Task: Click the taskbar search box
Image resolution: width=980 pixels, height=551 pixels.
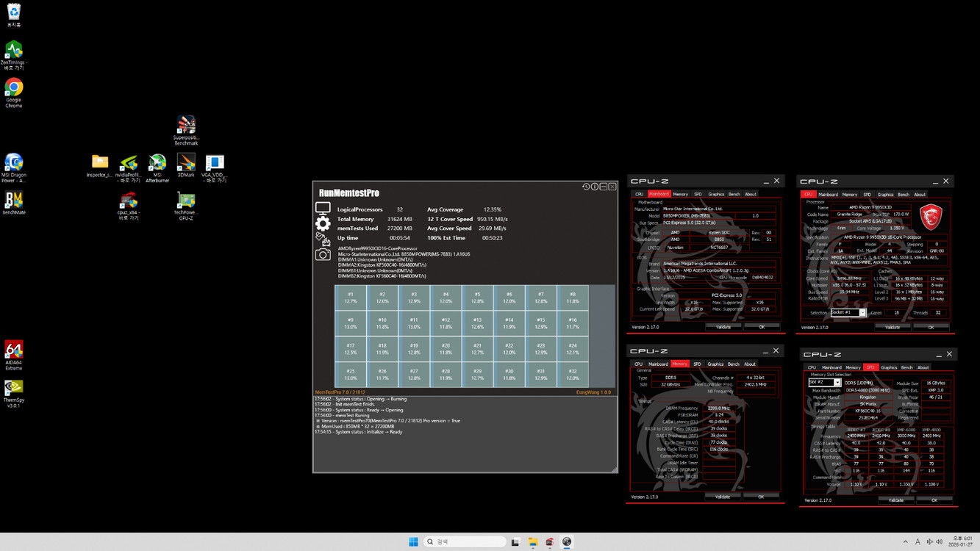Action: (x=465, y=542)
